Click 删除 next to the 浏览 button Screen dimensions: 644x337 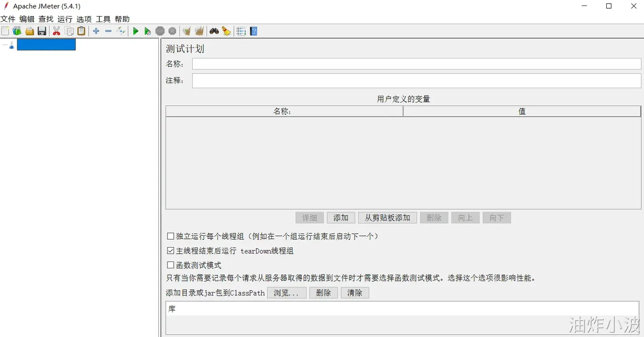click(324, 293)
